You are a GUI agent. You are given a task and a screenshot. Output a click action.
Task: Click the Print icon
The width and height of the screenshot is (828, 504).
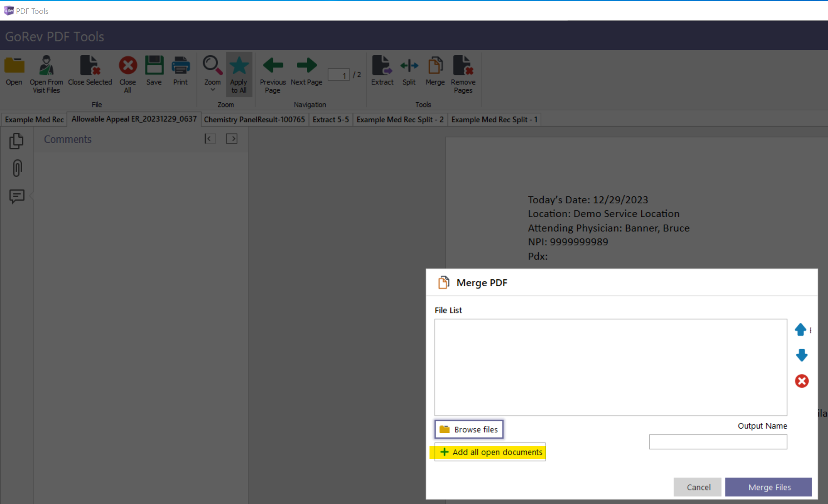point(180,66)
